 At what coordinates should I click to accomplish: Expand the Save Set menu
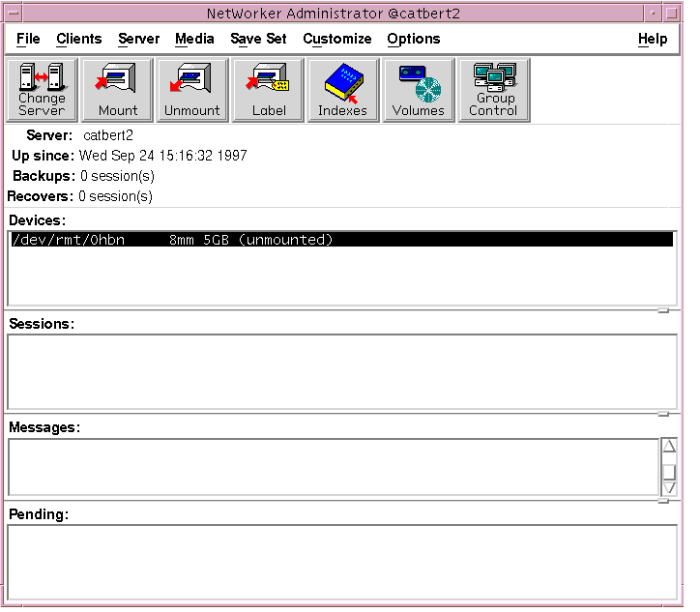click(x=258, y=39)
